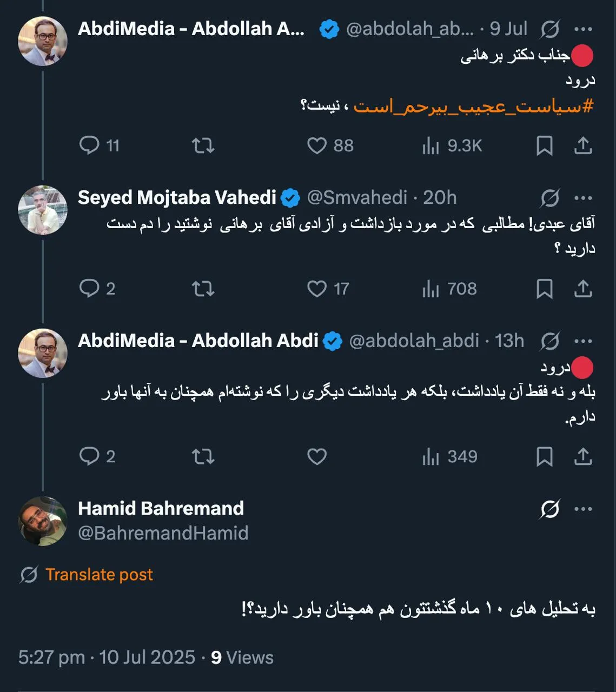Click the Translate post link
The height and width of the screenshot is (692, 616).
click(x=100, y=574)
